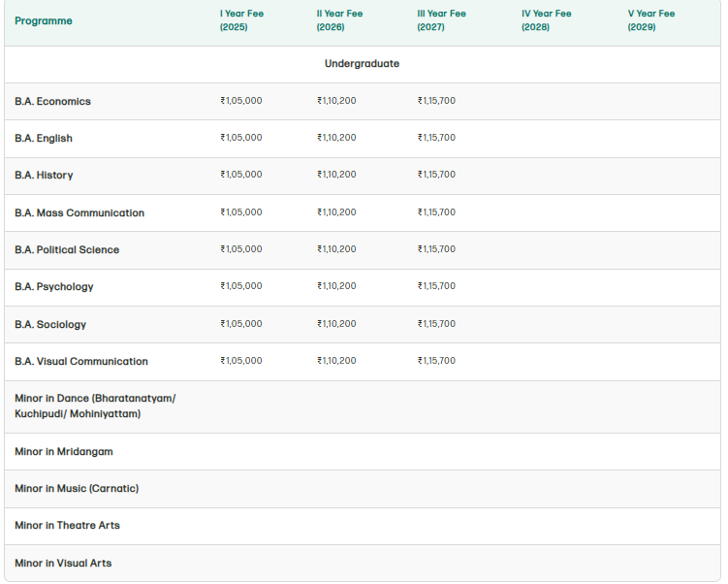Viewport: 728px width, 584px height.
Task: Select the B.A. History programme name
Action: point(44,176)
